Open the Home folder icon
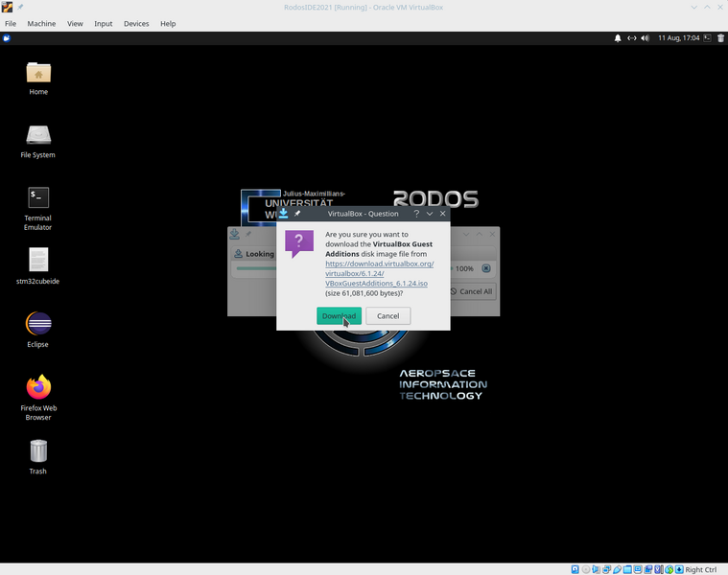The image size is (728, 575). [38, 73]
